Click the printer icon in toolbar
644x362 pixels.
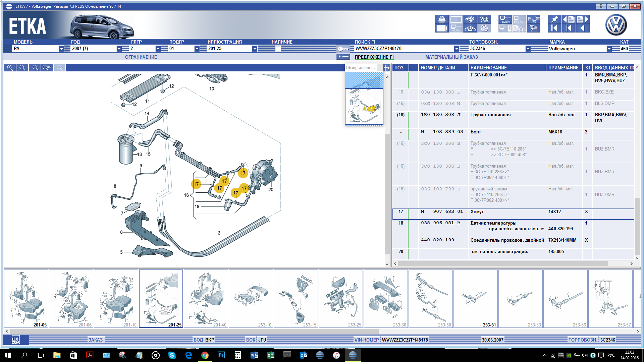(442, 19)
